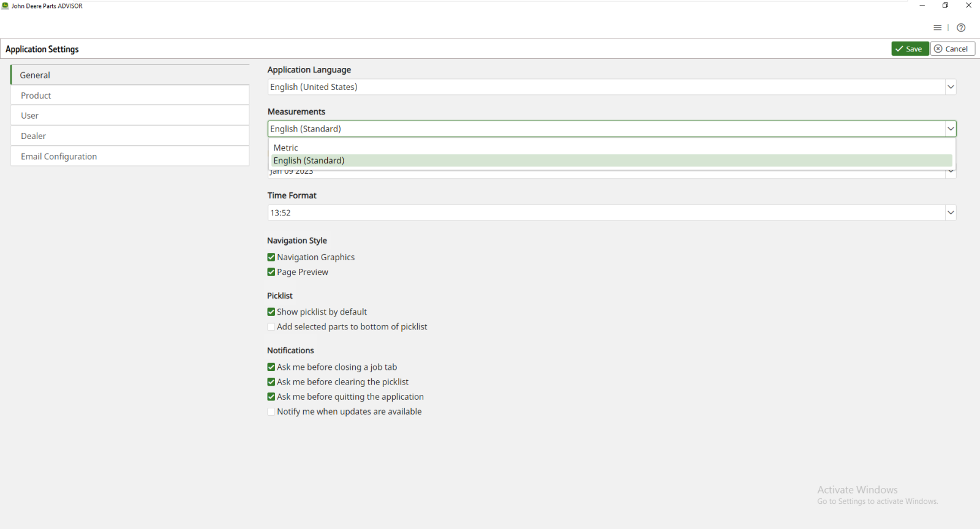This screenshot has width=980, height=529.
Task: Expand the date format dropdown arrow
Action: [951, 173]
